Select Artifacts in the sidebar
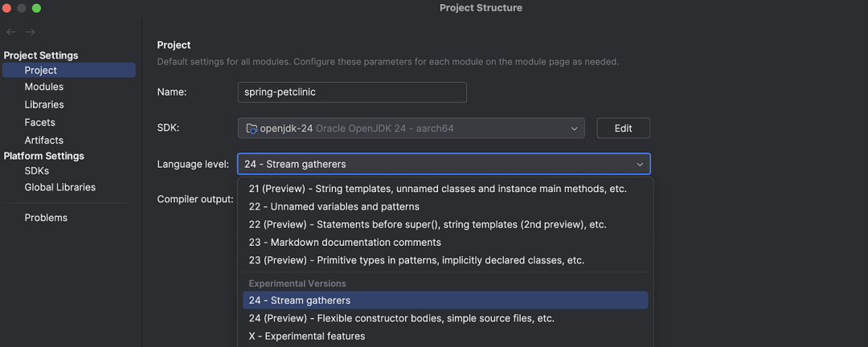The image size is (868, 347). click(x=44, y=140)
